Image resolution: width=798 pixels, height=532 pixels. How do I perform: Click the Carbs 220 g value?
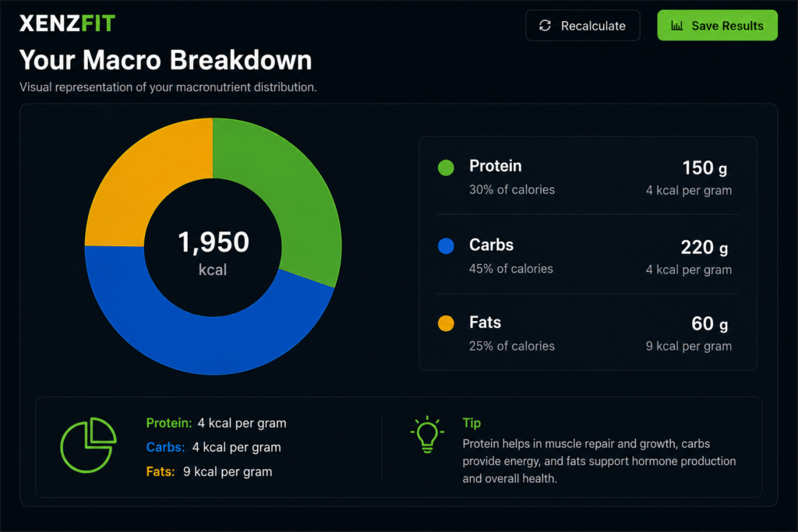coord(704,247)
